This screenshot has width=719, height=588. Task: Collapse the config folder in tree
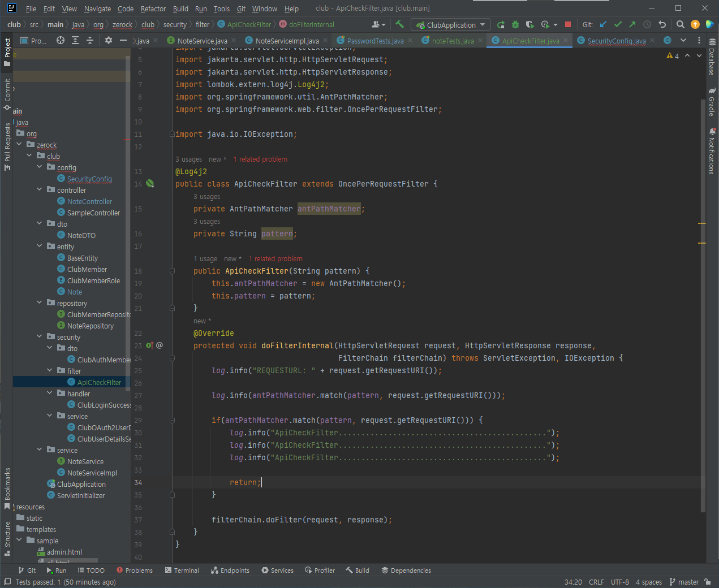click(40, 167)
